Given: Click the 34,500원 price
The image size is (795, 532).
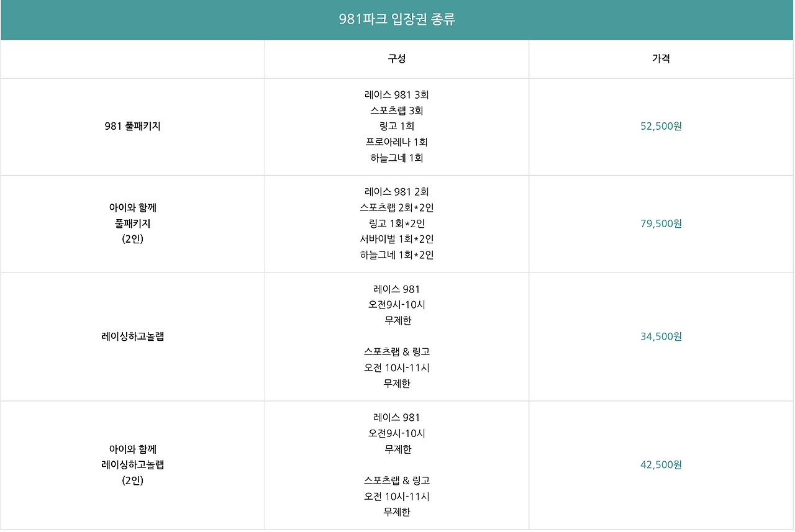Looking at the screenshot, I should tap(661, 336).
